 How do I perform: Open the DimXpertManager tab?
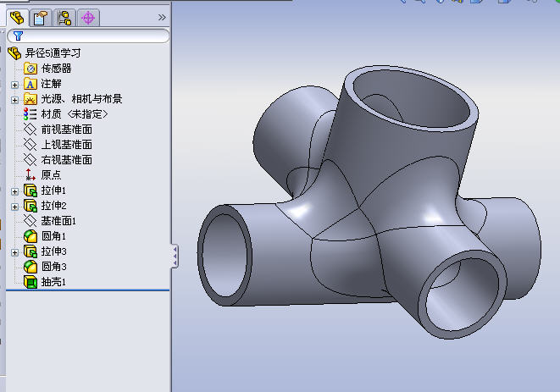88,18
